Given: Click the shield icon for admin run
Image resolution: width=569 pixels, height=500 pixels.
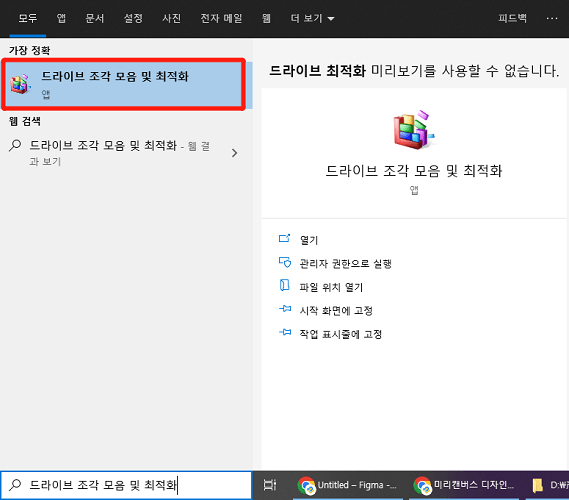Looking at the screenshot, I should [284, 262].
